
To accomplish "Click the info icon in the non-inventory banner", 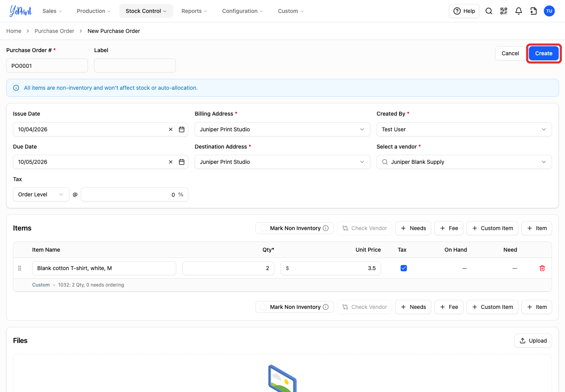I will pyautogui.click(x=16, y=88).
